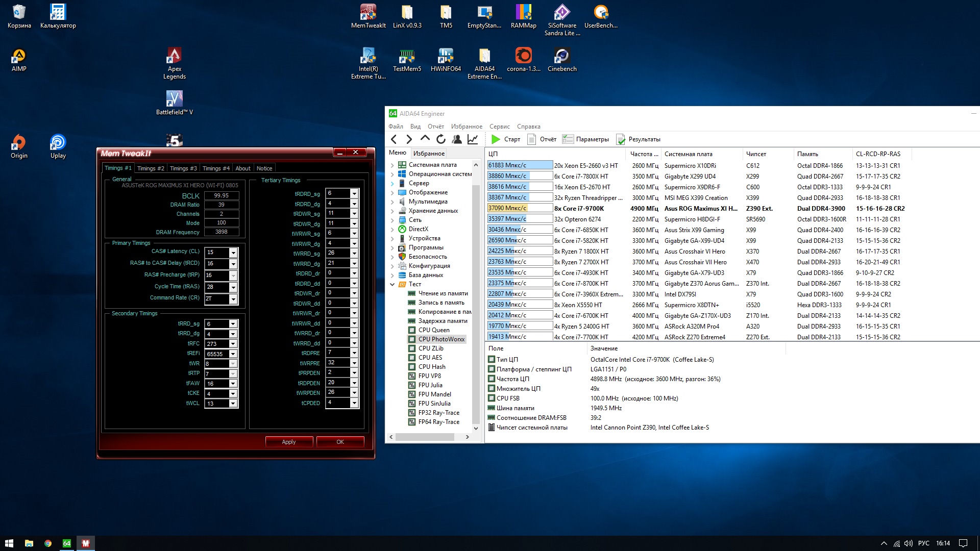Select CPU Queen benchmark item

pos(433,330)
